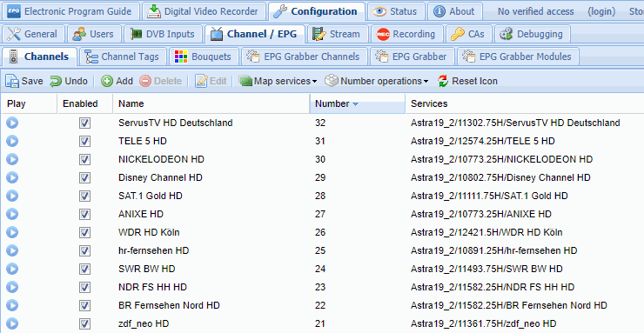Sort by the Services column header

click(525, 103)
